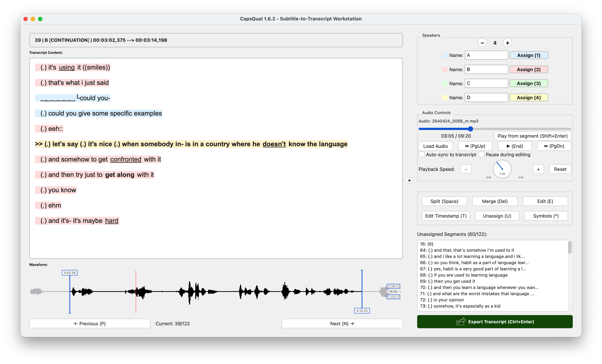Open the Symbols (*) menu
Screen dimensions: 602x364
[x=546, y=216]
